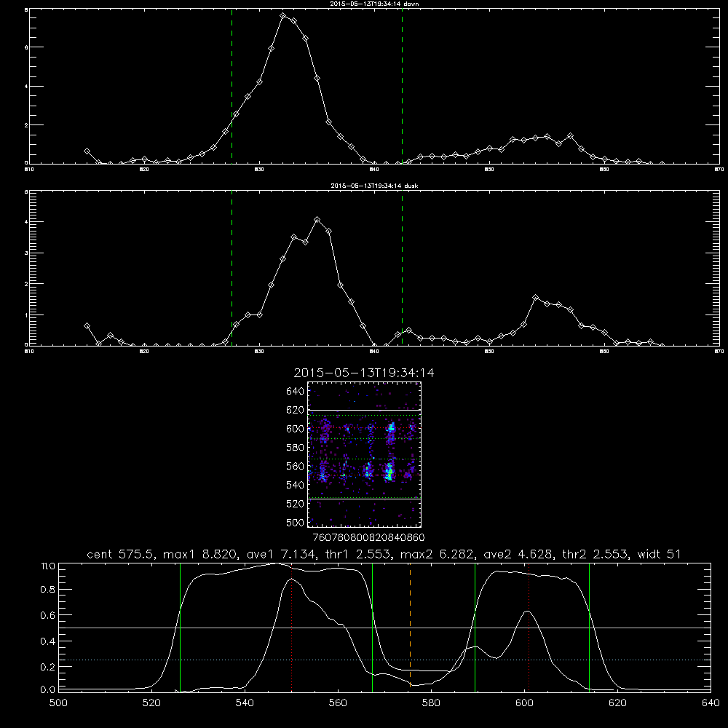Click the 0.6 label on bottom plot y-axis
728x728 pixels.
point(48,615)
